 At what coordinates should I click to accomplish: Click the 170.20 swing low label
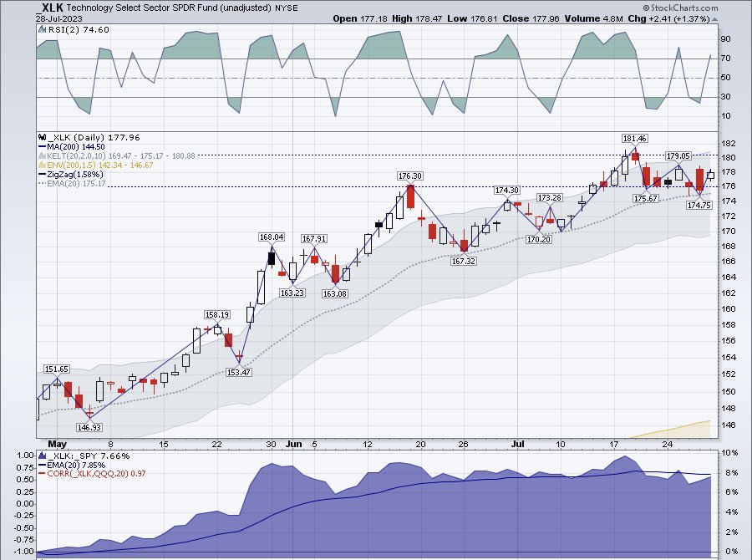[539, 239]
